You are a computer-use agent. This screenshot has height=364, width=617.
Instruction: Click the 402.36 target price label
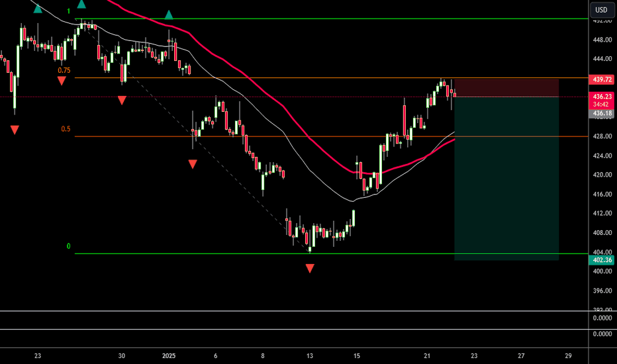coord(601,260)
